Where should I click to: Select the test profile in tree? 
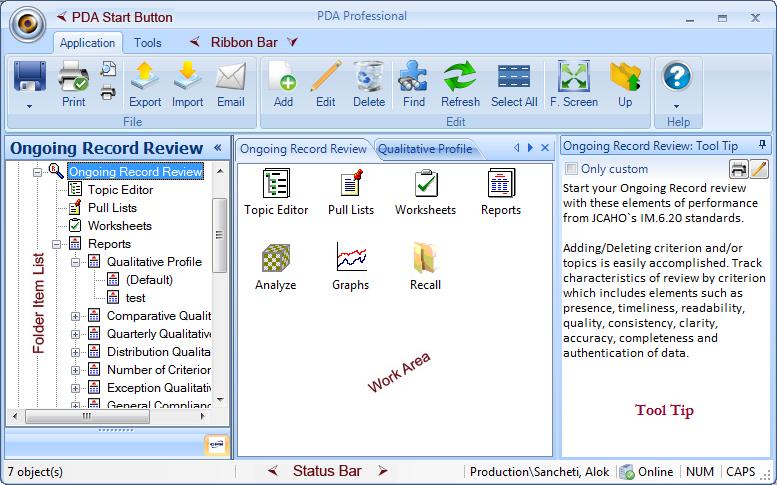135,298
